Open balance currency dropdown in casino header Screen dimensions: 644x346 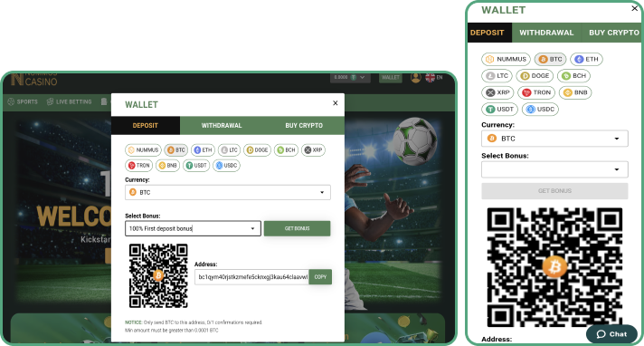tap(350, 77)
